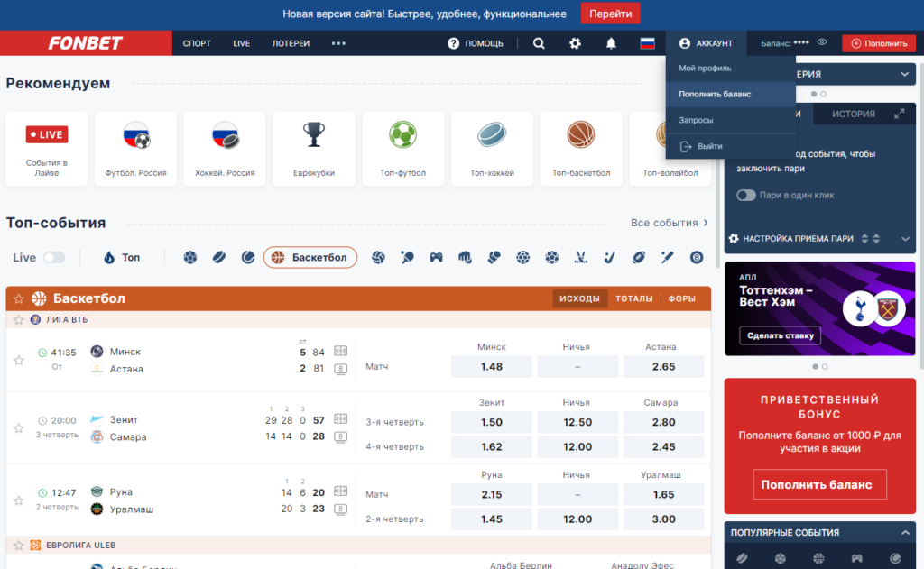The height and width of the screenshot is (569, 924).
Task: Click the FONBET logo
Action: pyautogui.click(x=86, y=43)
